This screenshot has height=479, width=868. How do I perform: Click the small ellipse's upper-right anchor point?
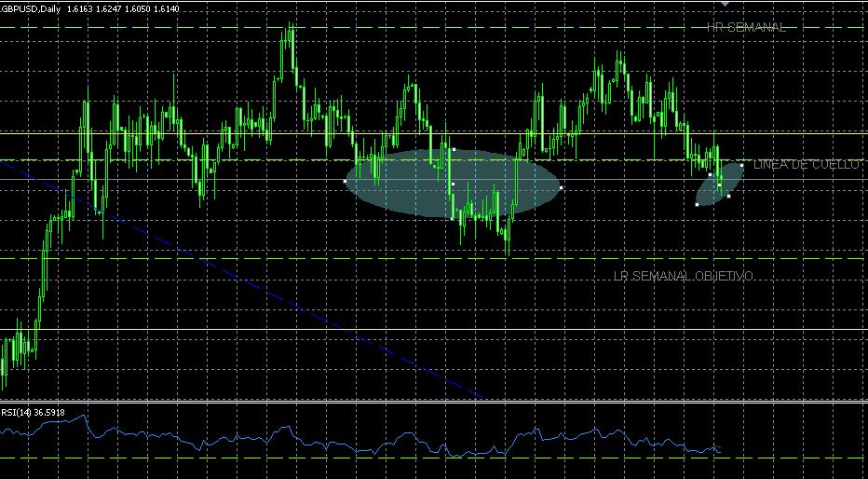[x=741, y=166]
